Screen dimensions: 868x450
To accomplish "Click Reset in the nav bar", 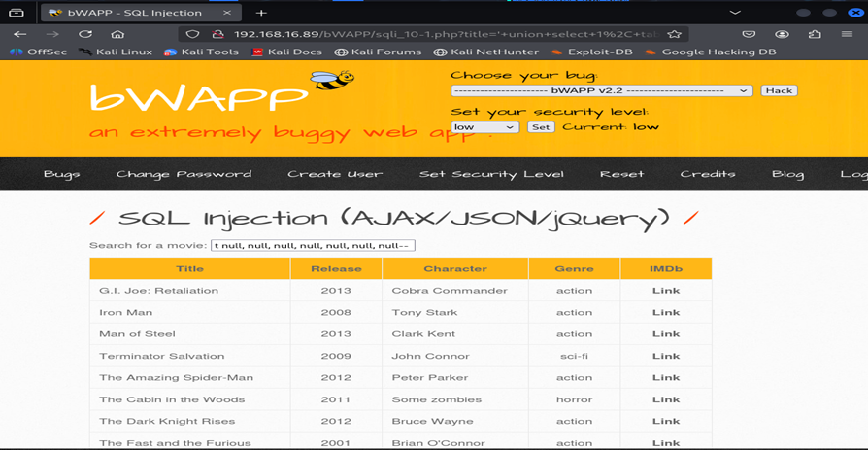I will [622, 174].
